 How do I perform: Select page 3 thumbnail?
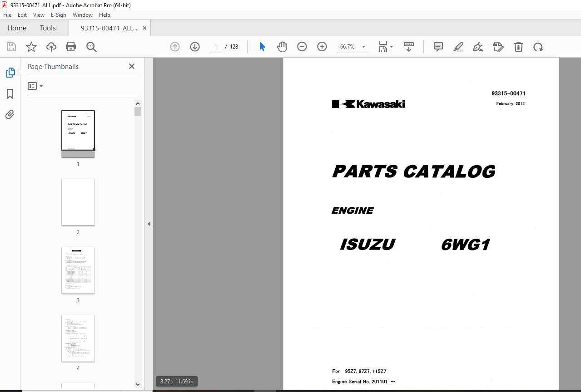(78, 270)
